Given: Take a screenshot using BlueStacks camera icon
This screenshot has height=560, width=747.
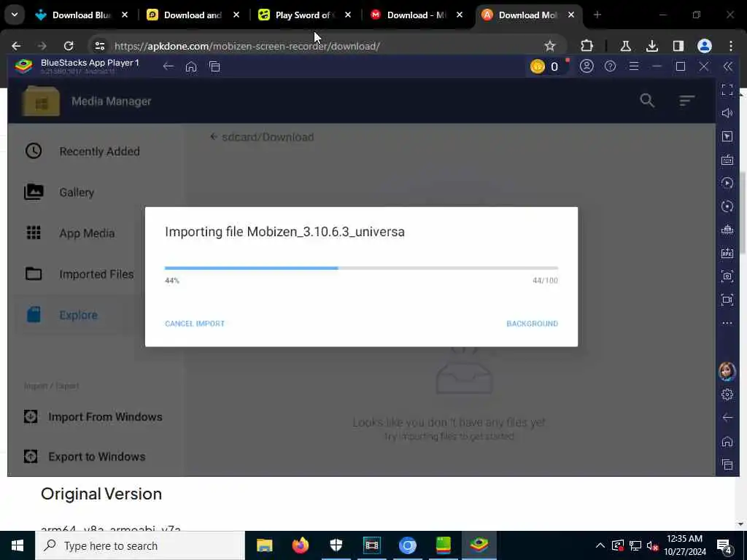Looking at the screenshot, I should [727, 276].
